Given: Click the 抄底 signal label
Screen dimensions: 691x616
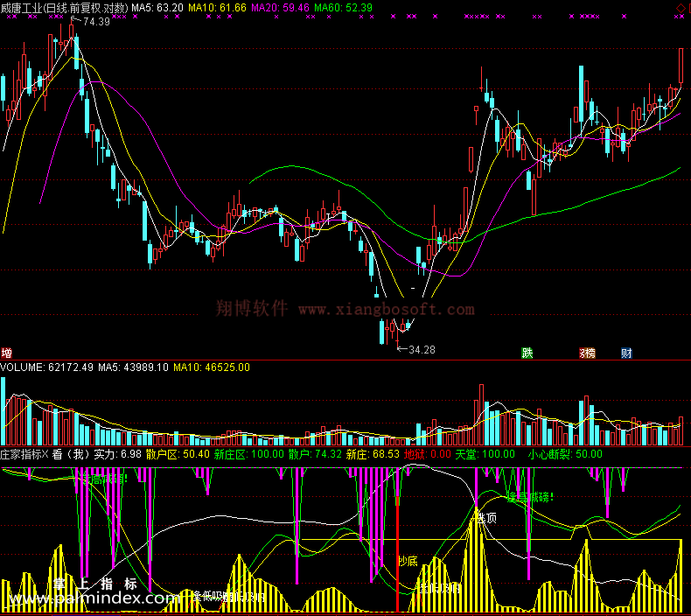Looking at the screenshot, I should [408, 561].
